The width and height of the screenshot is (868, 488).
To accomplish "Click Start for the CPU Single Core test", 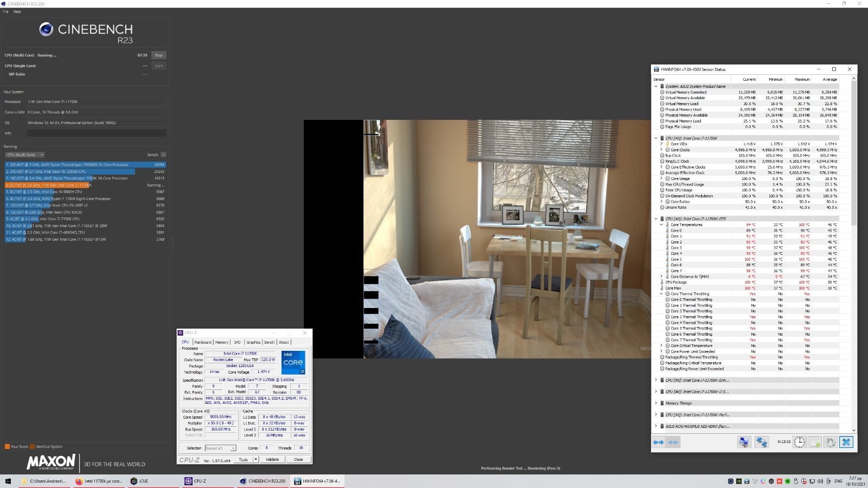I will [158, 66].
